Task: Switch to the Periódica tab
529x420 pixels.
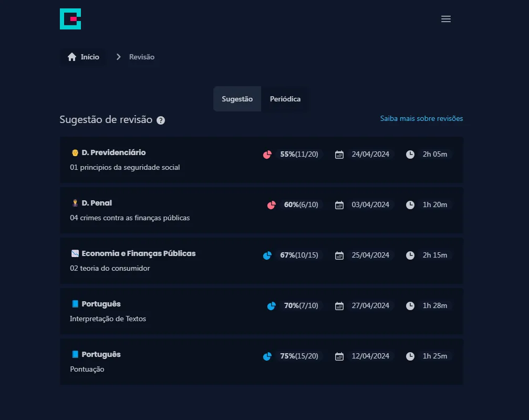Action: tap(285, 99)
